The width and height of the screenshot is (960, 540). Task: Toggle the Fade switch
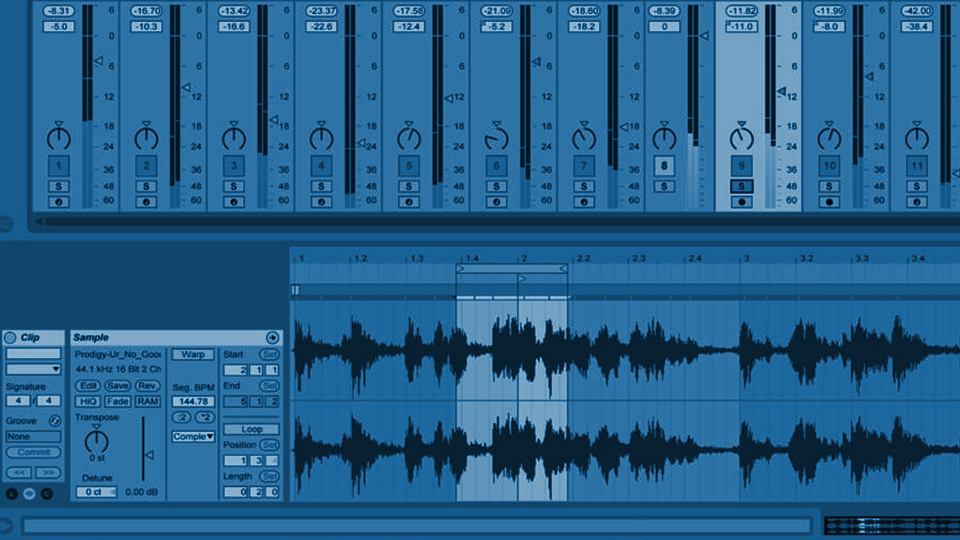click(x=117, y=402)
